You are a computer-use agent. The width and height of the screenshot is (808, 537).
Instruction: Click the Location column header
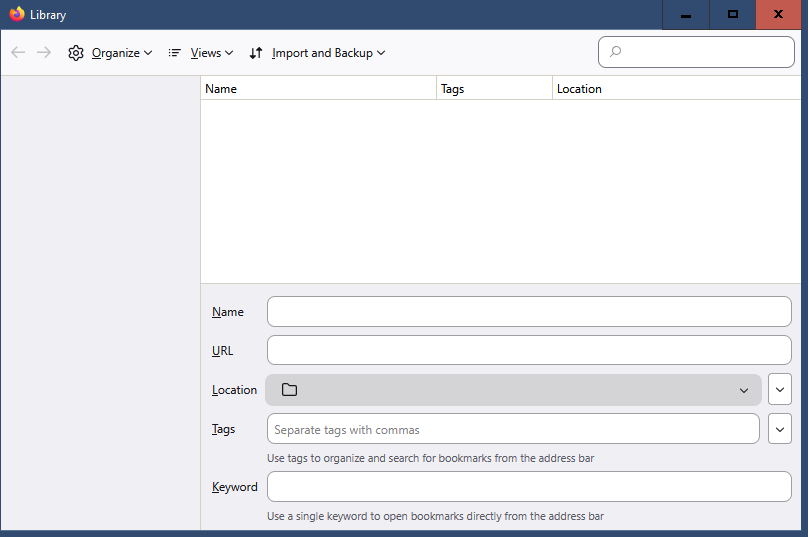pyautogui.click(x=676, y=89)
